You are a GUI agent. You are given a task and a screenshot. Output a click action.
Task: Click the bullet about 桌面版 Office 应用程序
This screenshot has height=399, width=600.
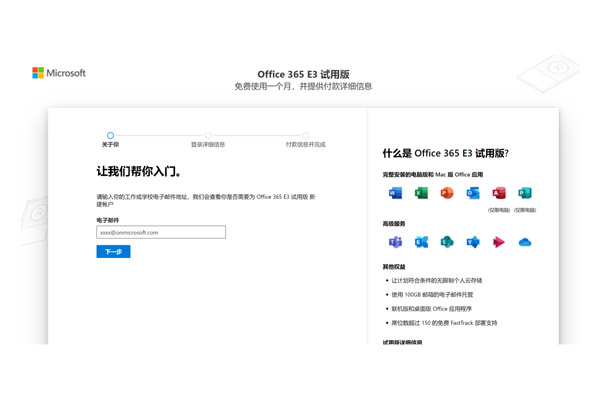point(432,309)
